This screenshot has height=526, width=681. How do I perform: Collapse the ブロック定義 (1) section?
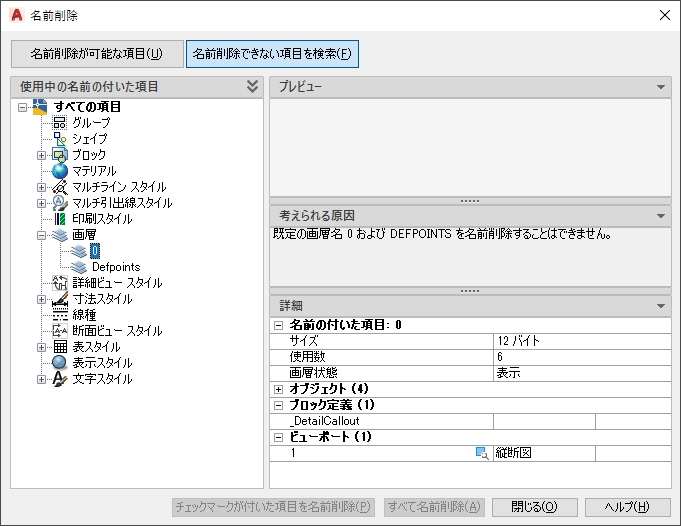[278, 405]
